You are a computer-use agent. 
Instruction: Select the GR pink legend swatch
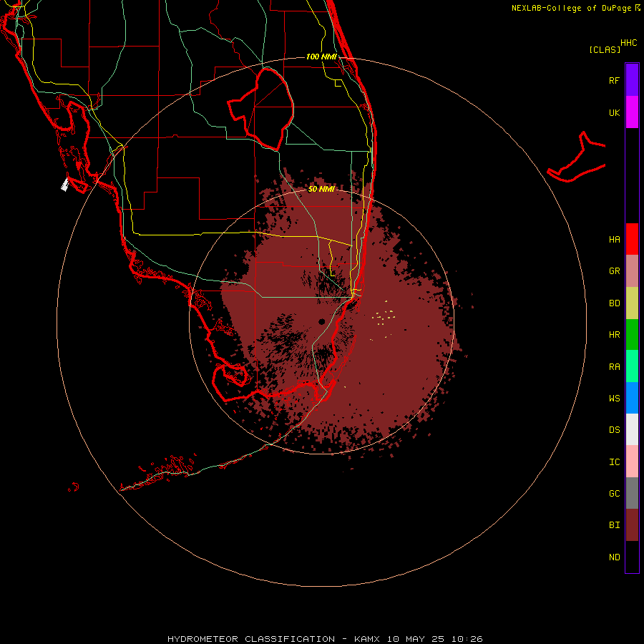[x=632, y=271]
